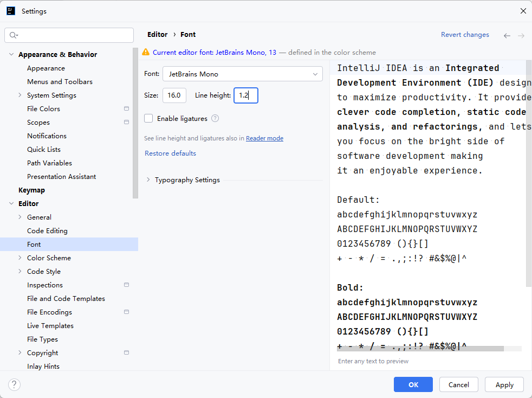Click the font Size field
This screenshot has width=532, height=398.
[174, 95]
